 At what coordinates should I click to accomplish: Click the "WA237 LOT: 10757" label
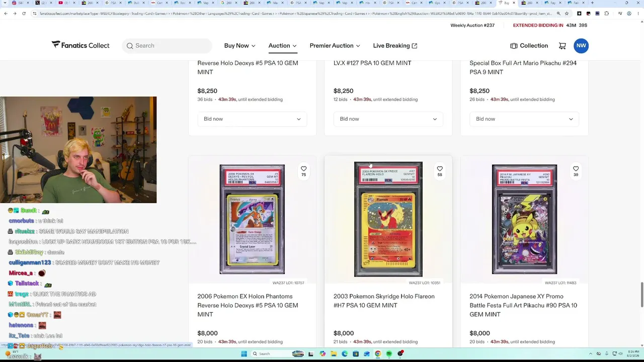pyautogui.click(x=288, y=283)
